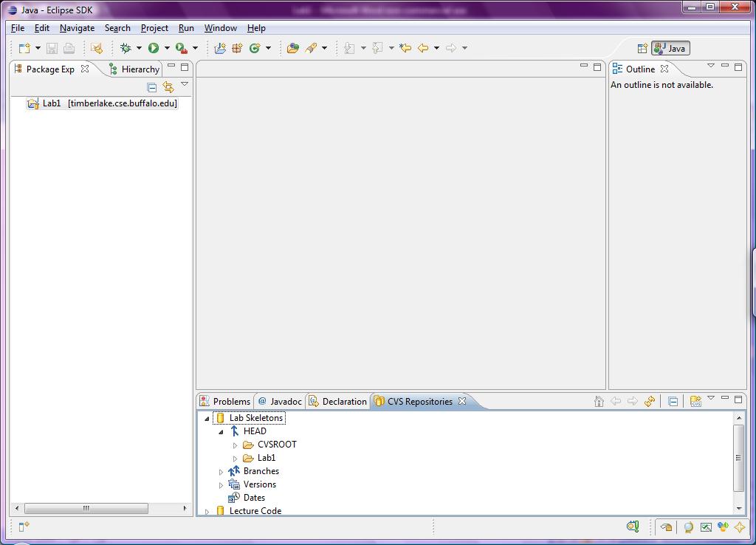Click the Debug bug icon in toolbar
Image resolution: width=756 pixels, height=545 pixels.
point(126,48)
